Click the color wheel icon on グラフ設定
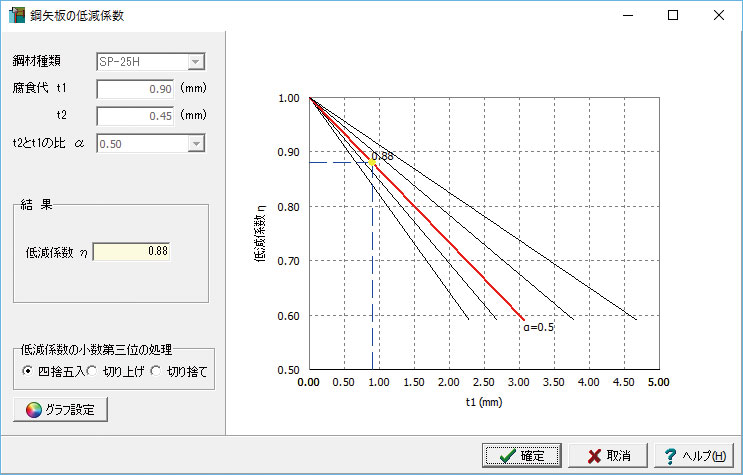Screen dimensions: 743x475 click(34, 410)
